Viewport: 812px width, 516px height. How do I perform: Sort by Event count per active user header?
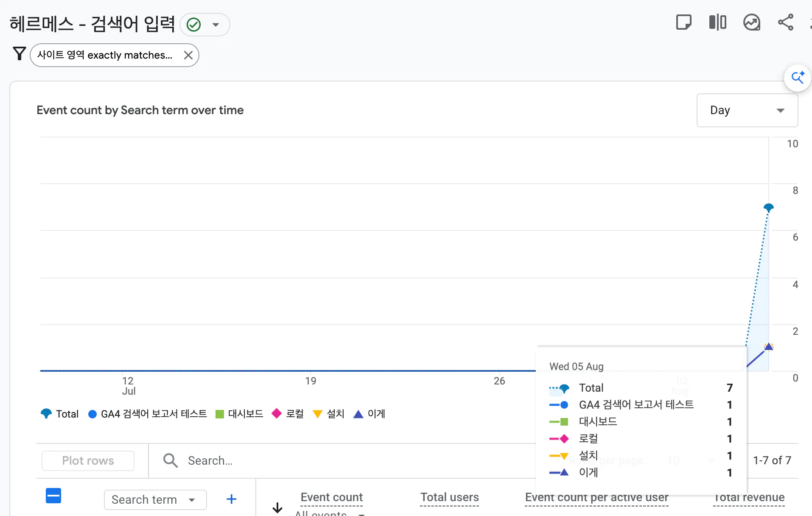tap(596, 497)
